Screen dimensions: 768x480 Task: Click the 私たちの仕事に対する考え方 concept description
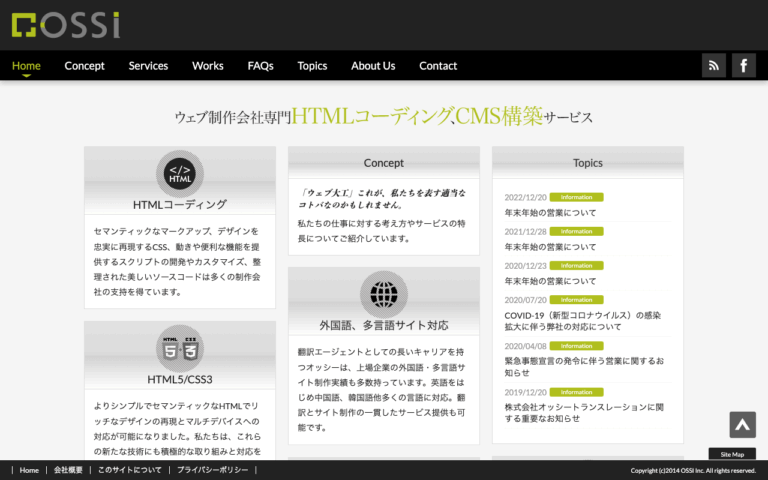[382, 231]
